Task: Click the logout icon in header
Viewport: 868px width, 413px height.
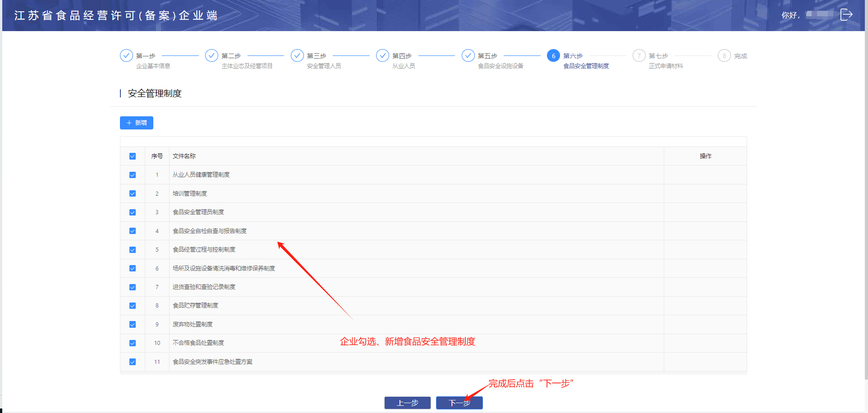Action: click(846, 15)
